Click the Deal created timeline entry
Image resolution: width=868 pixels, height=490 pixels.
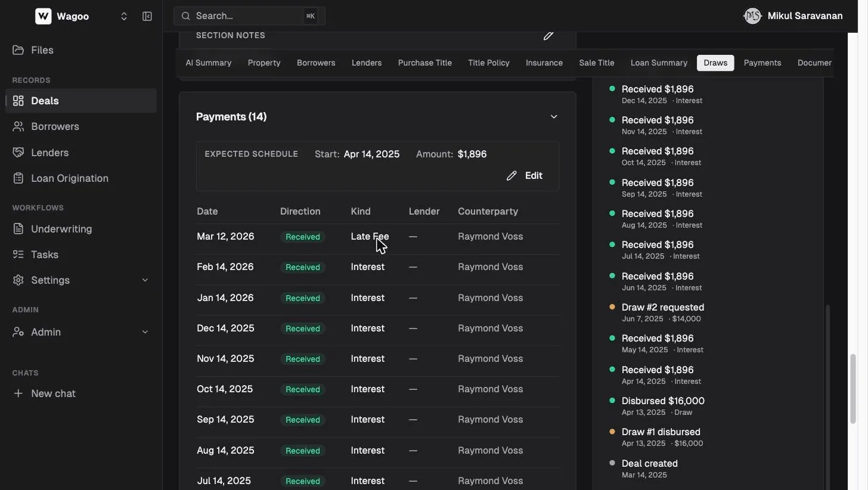tap(649, 469)
